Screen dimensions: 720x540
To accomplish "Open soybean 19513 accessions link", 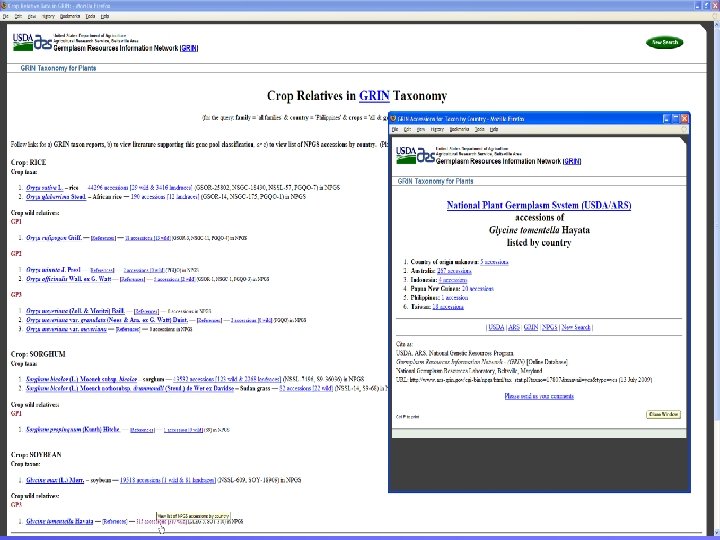I will [x=168, y=480].
